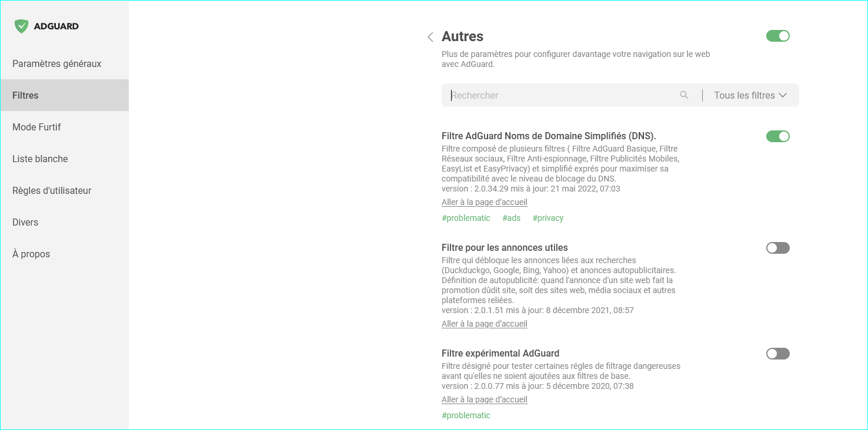Viewport: 868px width, 430px height.
Task: Open Règles d'utilisateur section
Action: pyautogui.click(x=52, y=190)
